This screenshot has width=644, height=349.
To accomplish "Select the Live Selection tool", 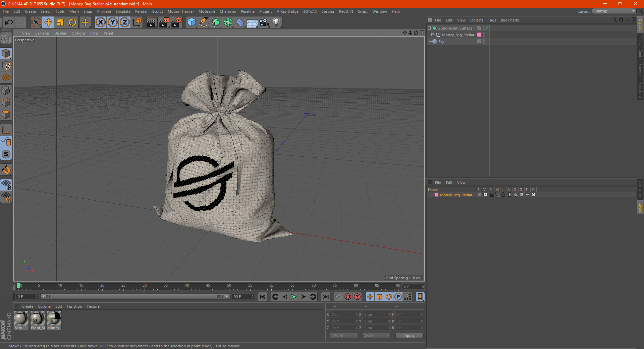I will 36,22.
